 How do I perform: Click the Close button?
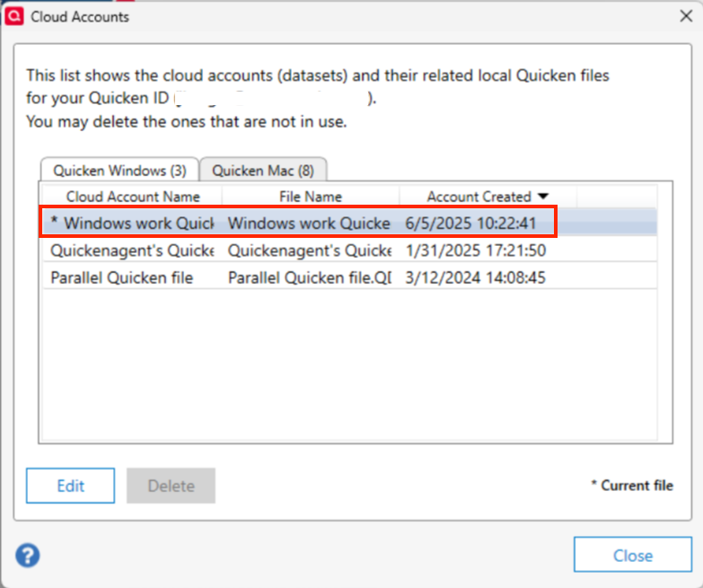pos(633,555)
